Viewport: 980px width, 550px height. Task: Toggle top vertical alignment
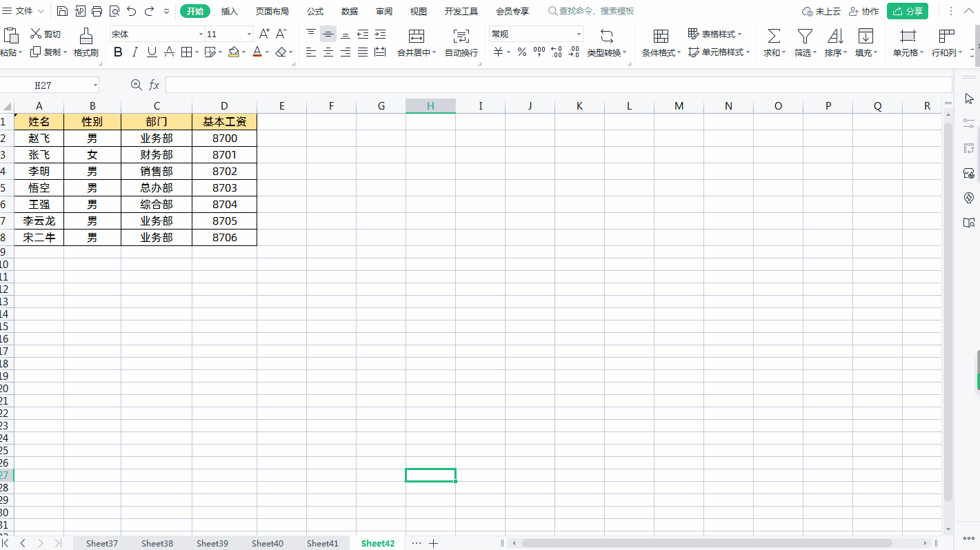[x=311, y=34]
